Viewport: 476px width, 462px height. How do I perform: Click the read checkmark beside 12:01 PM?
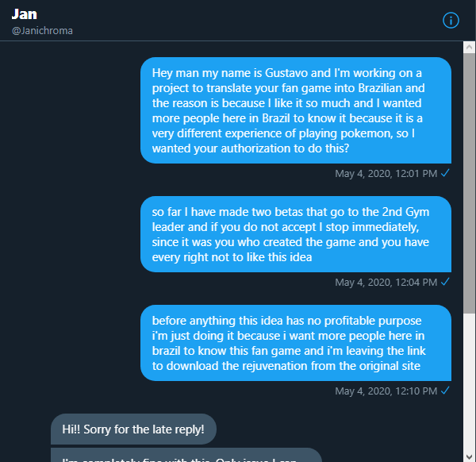tap(445, 173)
